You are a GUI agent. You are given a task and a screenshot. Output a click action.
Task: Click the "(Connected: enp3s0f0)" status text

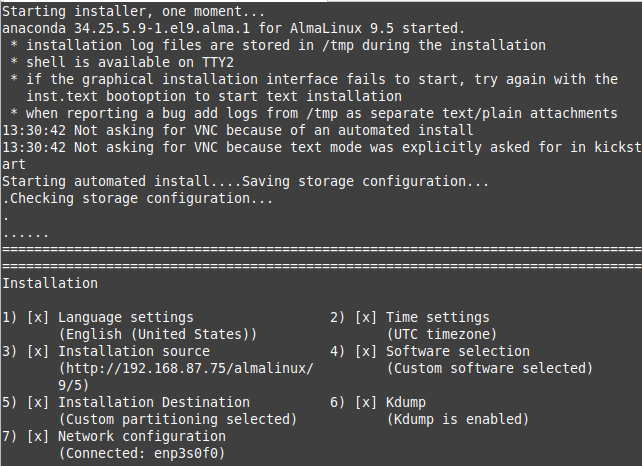(x=141, y=453)
